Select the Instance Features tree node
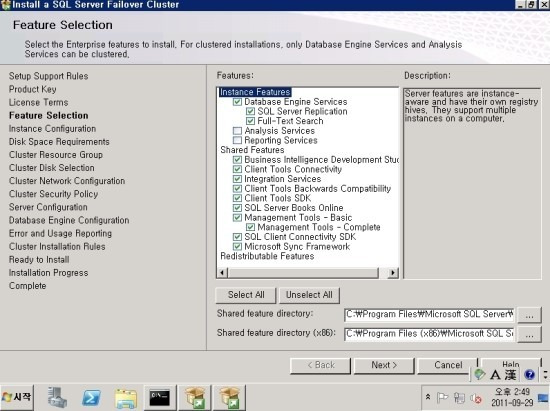 (255, 92)
